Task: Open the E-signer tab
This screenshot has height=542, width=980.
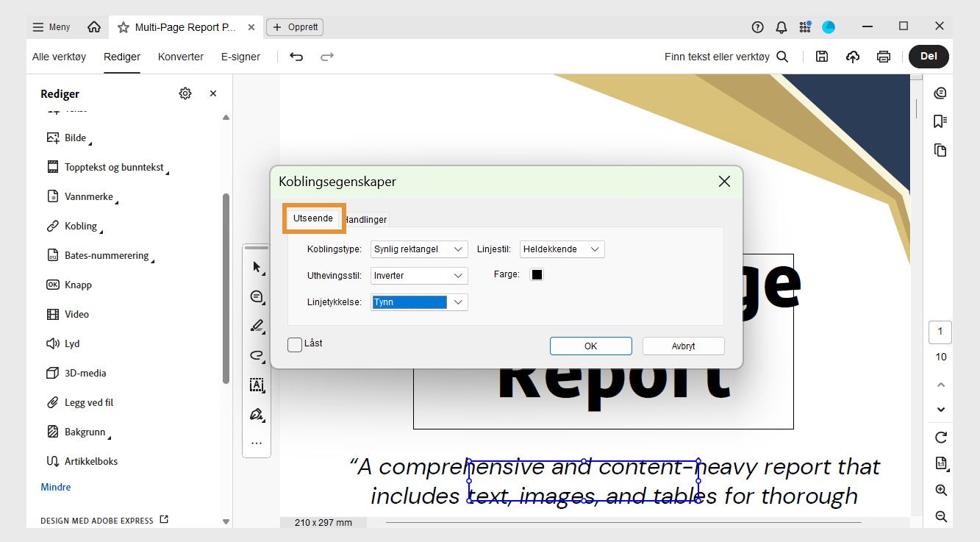Action: click(240, 57)
